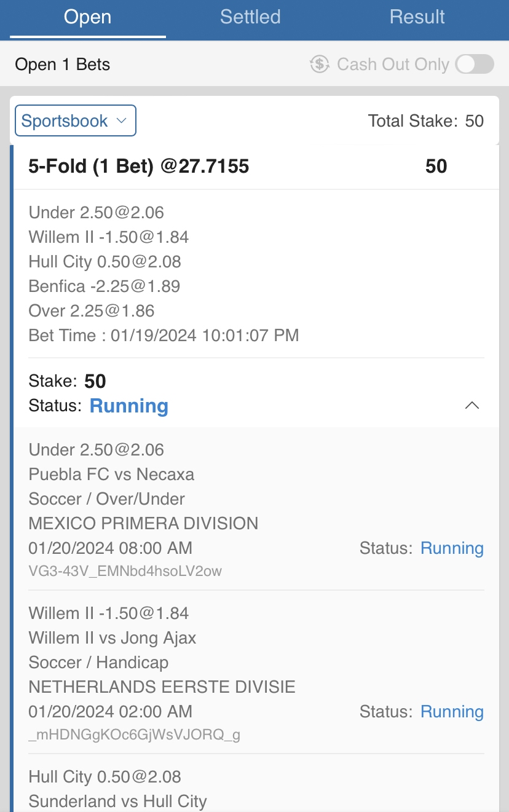Select bet reference _mHDNGgKOc6GjWsVJORQ_g
Image resolution: width=509 pixels, height=812 pixels.
134,735
